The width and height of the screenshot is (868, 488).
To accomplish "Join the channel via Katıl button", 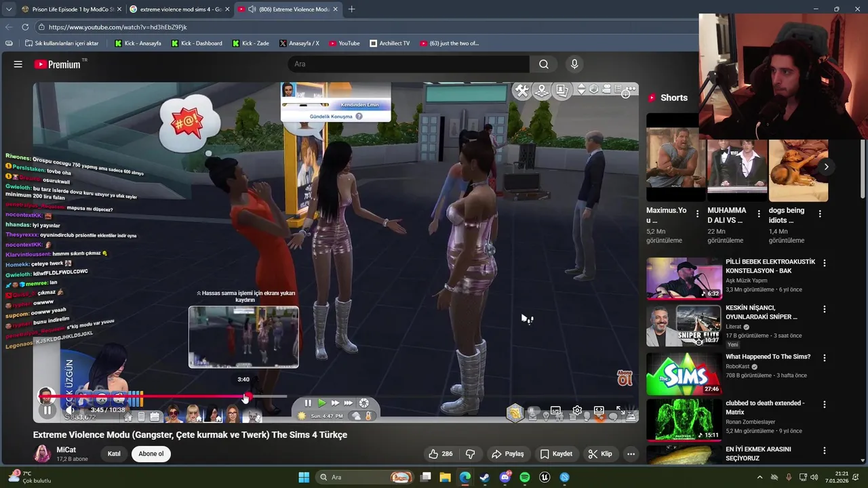I will click(x=114, y=454).
